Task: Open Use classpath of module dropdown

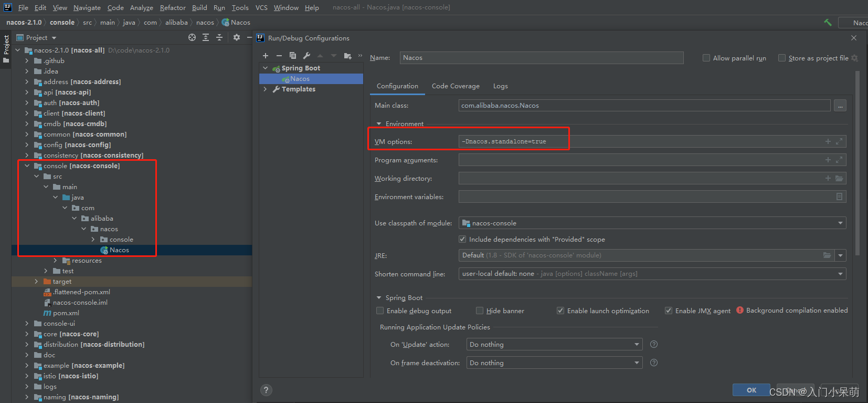Action: [x=652, y=223]
